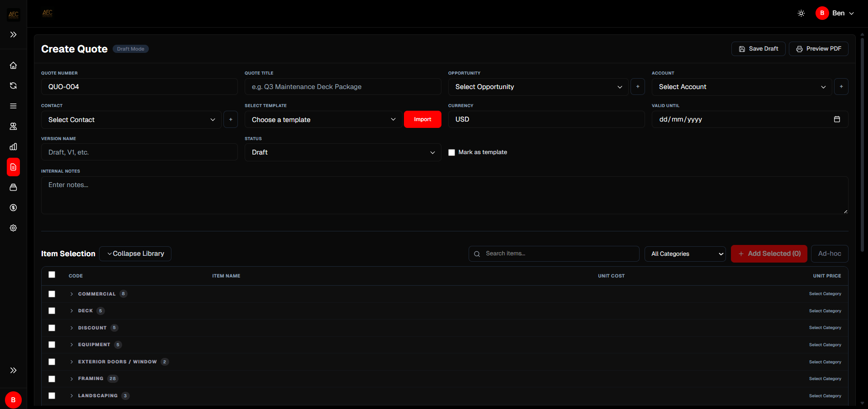This screenshot has height=409, width=868.
Task: Expand the Discount category row
Action: pos(71,328)
